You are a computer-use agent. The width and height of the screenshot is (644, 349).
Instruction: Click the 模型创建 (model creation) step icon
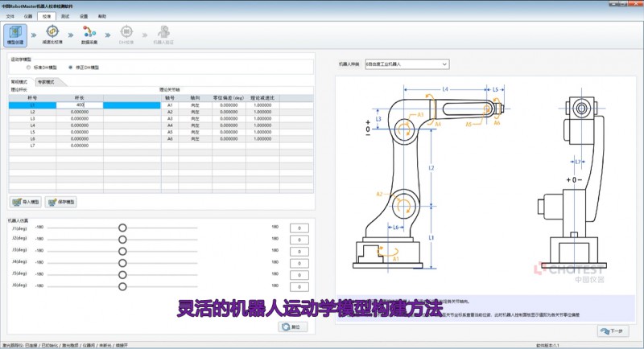click(15, 33)
